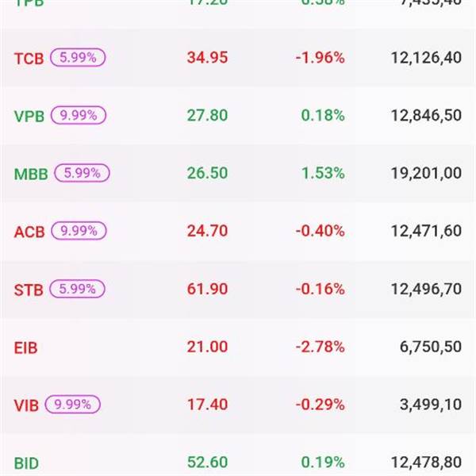Viewport: 476px width, 476px height.
Task: Tap the 5.99% badge next to MBB
Action: [x=81, y=173]
